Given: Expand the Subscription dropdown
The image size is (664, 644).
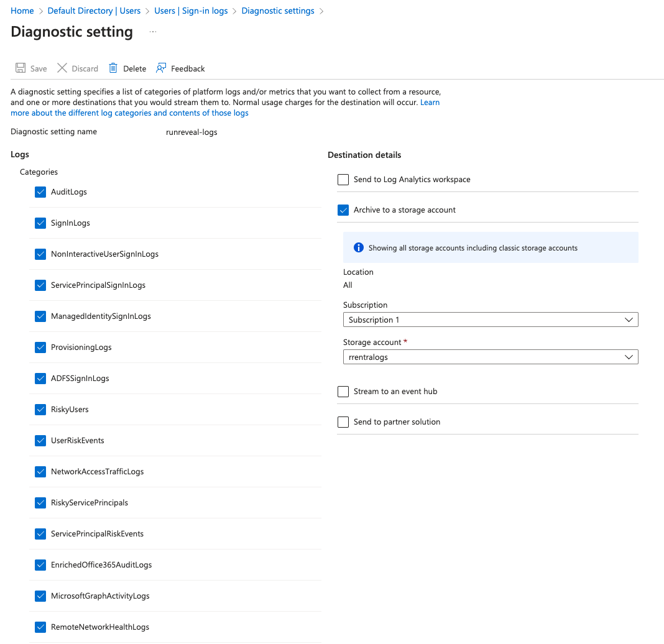Looking at the screenshot, I should (x=490, y=320).
